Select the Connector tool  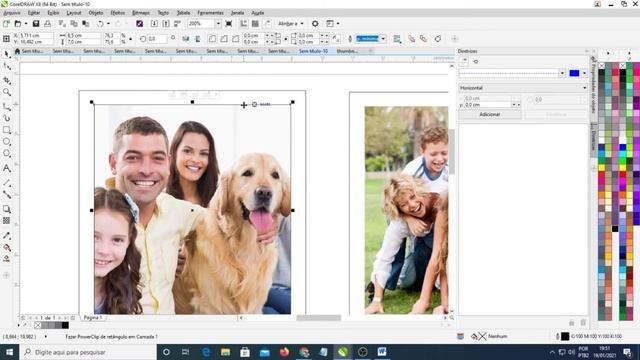pos(7,195)
